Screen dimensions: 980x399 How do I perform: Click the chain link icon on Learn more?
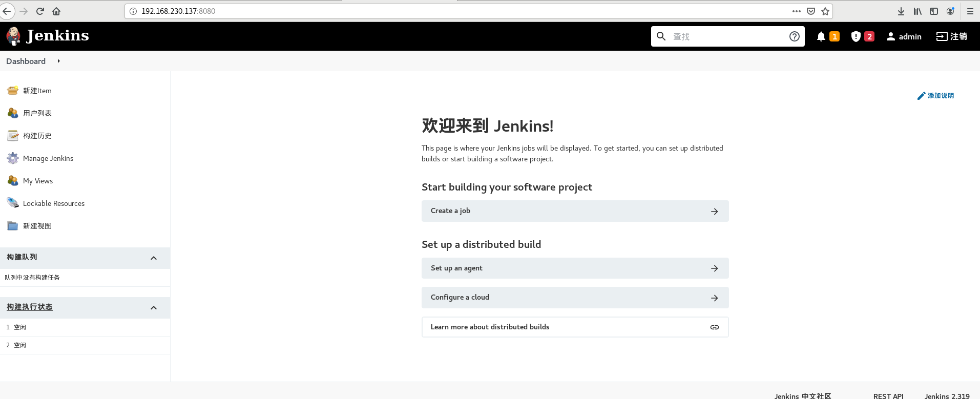(715, 327)
